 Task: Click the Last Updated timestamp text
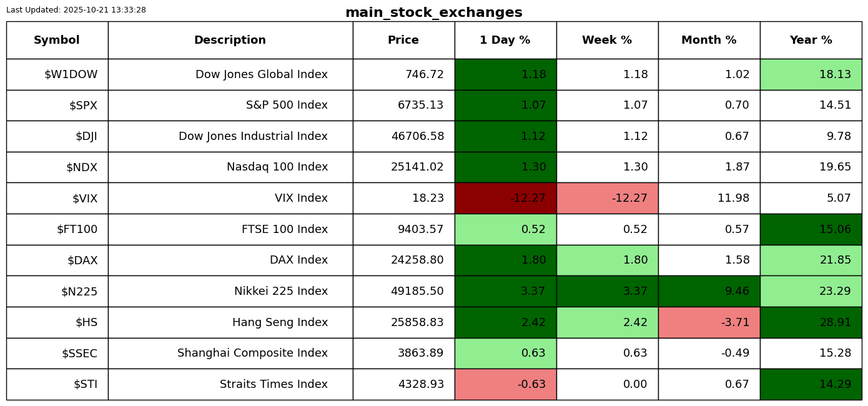[76, 10]
